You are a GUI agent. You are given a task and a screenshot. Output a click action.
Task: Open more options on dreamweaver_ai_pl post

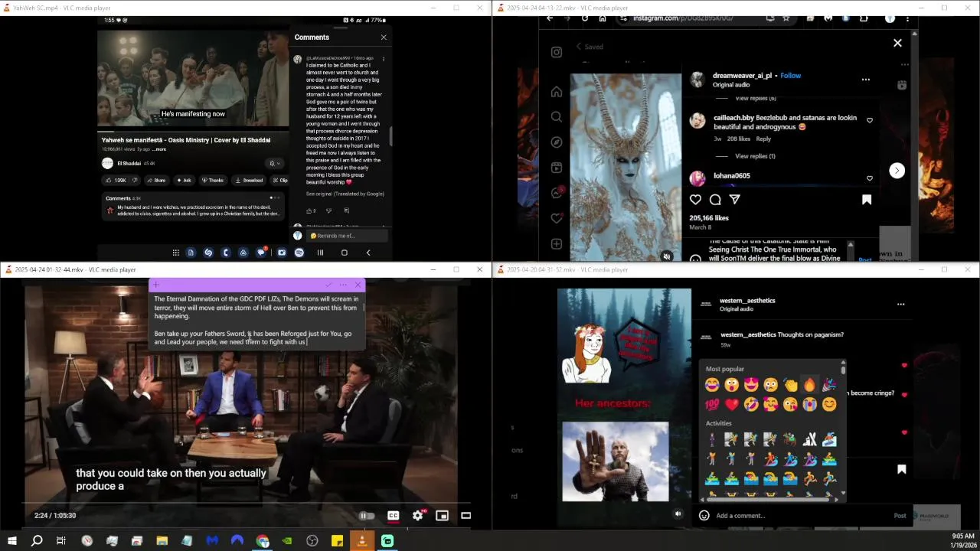[866, 80]
